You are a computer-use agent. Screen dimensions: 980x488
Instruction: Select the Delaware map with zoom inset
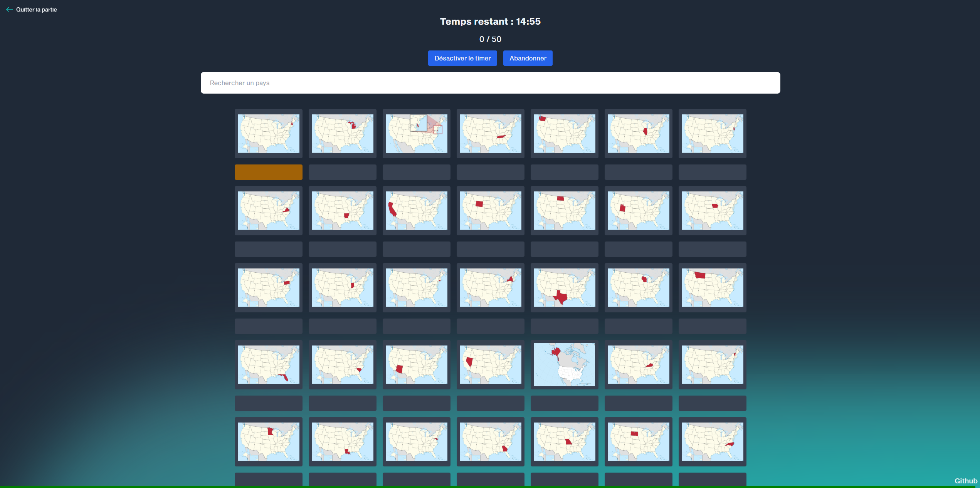pos(417,134)
